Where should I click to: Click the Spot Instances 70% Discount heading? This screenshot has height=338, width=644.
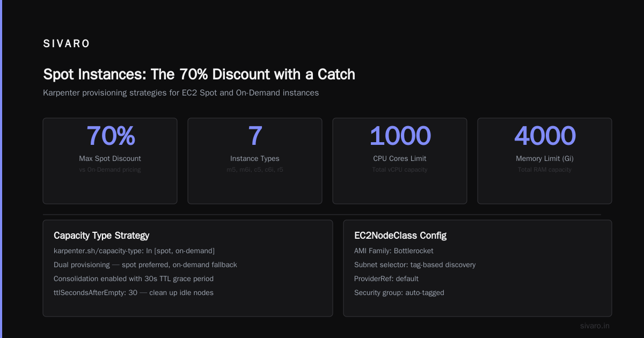pos(199,74)
